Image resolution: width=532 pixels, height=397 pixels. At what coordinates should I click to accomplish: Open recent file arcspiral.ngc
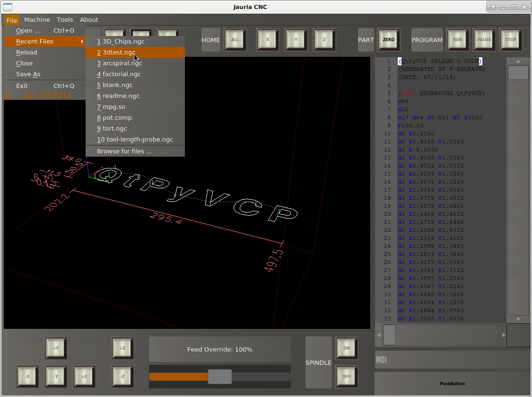pyautogui.click(x=135, y=63)
